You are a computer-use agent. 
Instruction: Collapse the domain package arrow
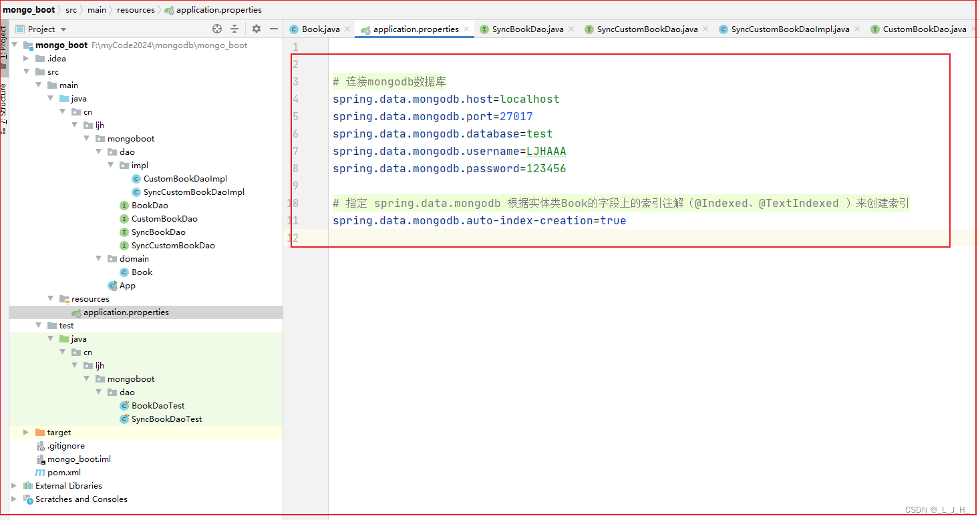99,258
